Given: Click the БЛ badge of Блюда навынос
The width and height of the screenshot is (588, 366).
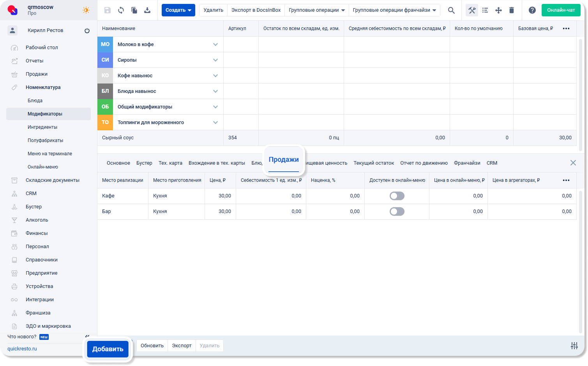Looking at the screenshot, I should 105,91.
